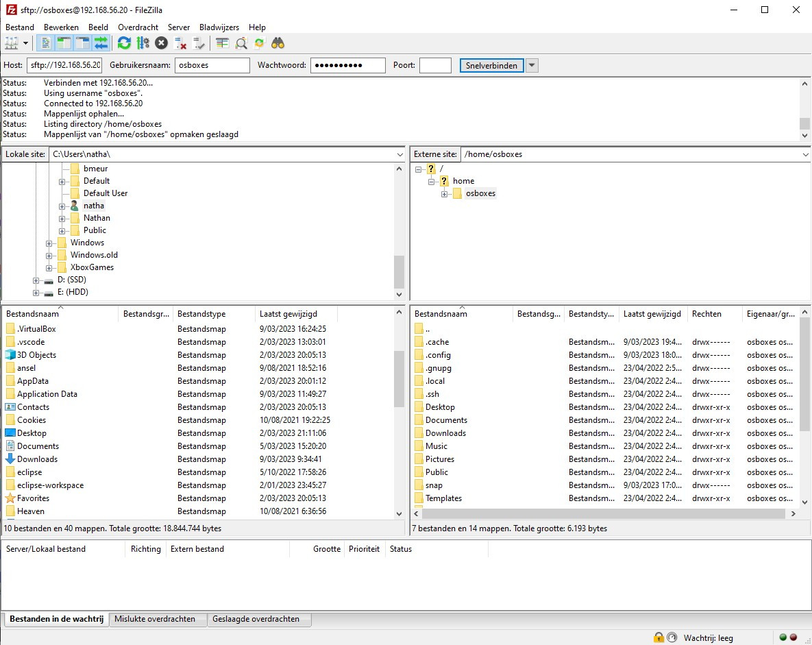Click the Gebruikersnaam input field
The height and width of the screenshot is (645, 812).
click(212, 65)
